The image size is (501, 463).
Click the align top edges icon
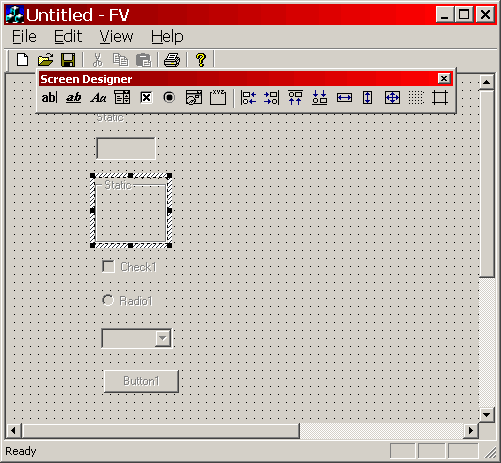tap(295, 98)
